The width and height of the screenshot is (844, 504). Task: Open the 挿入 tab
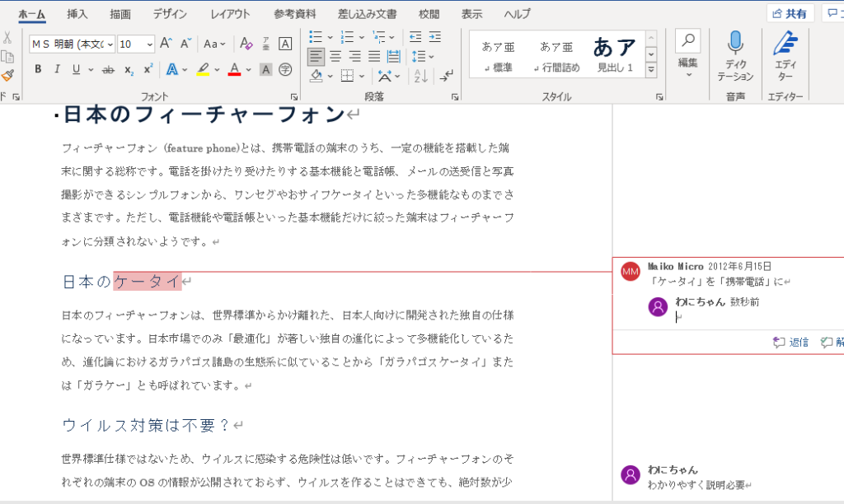pyautogui.click(x=77, y=14)
